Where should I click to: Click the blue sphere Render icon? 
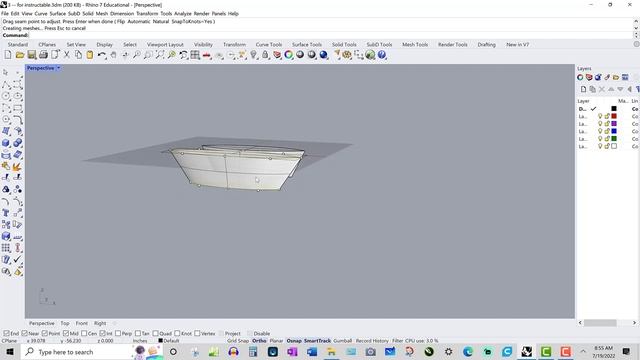[x=324, y=55]
